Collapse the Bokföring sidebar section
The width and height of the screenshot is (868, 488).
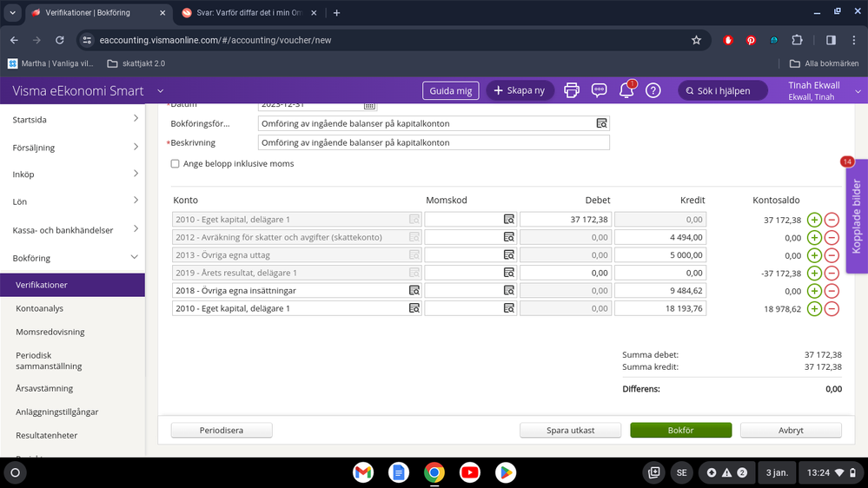135,258
